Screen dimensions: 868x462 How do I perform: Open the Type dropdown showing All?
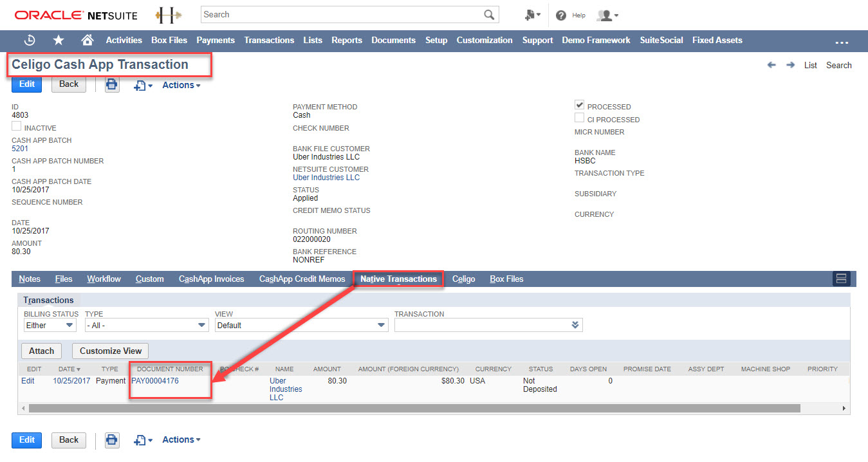[147, 325]
